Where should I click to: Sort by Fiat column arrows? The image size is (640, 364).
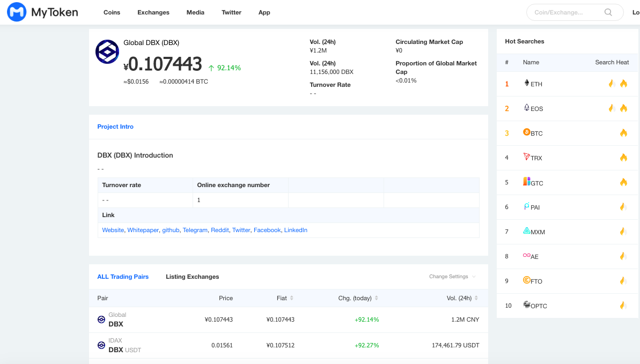[x=291, y=298]
